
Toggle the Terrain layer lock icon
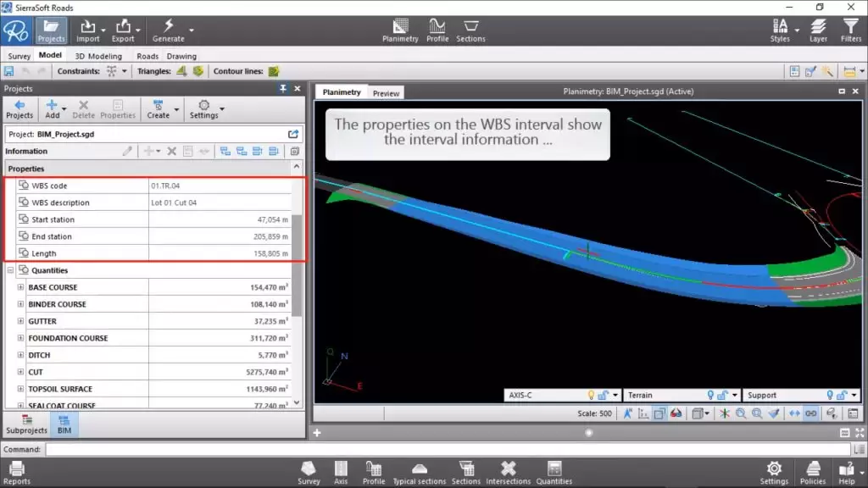pyautogui.click(x=723, y=395)
